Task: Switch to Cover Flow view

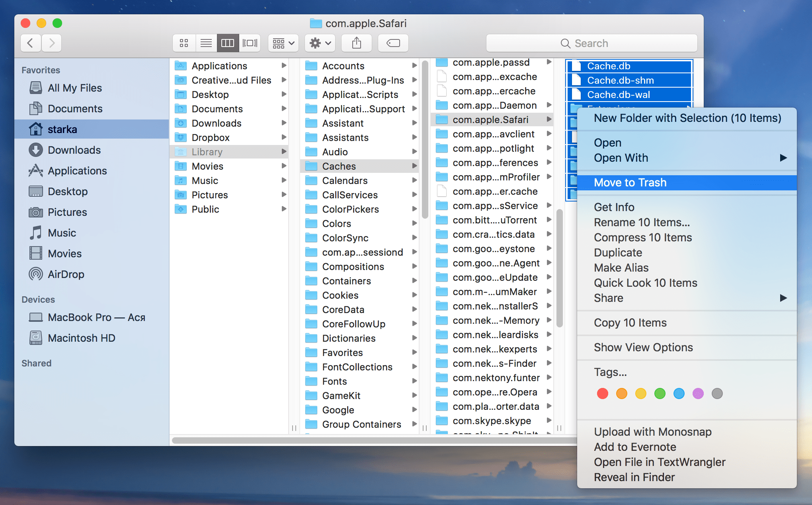Action: point(250,43)
